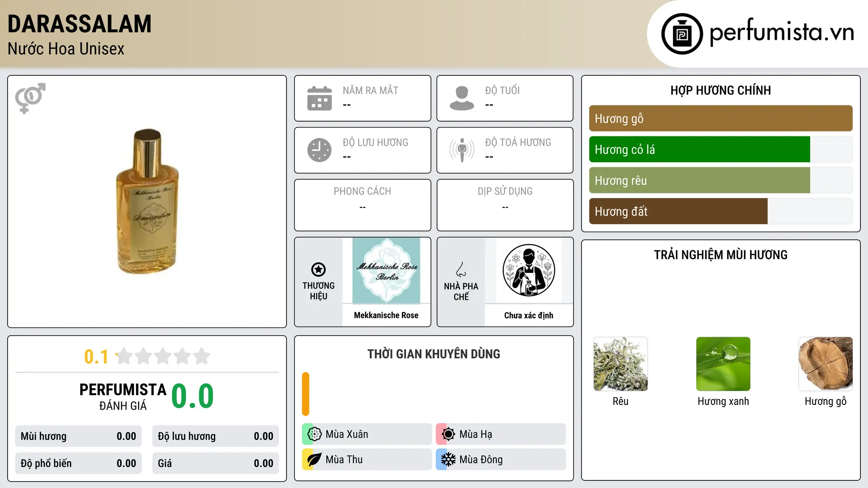
Task: Select the Mùa Thu season label
Action: [x=344, y=460]
